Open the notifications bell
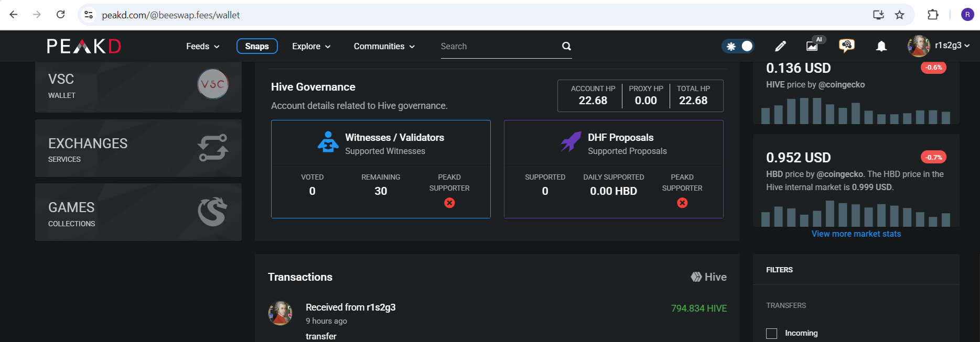Viewport: 980px width, 342px height. 881,46
